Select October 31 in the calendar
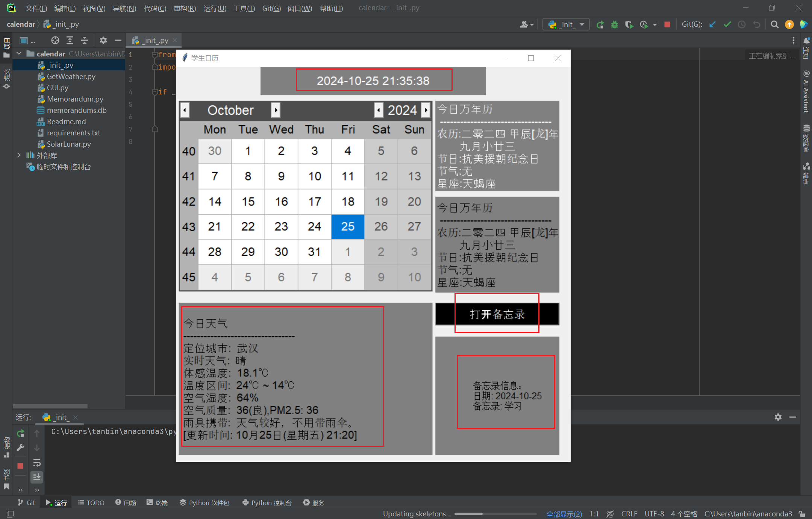The height and width of the screenshot is (519, 812). point(314,252)
